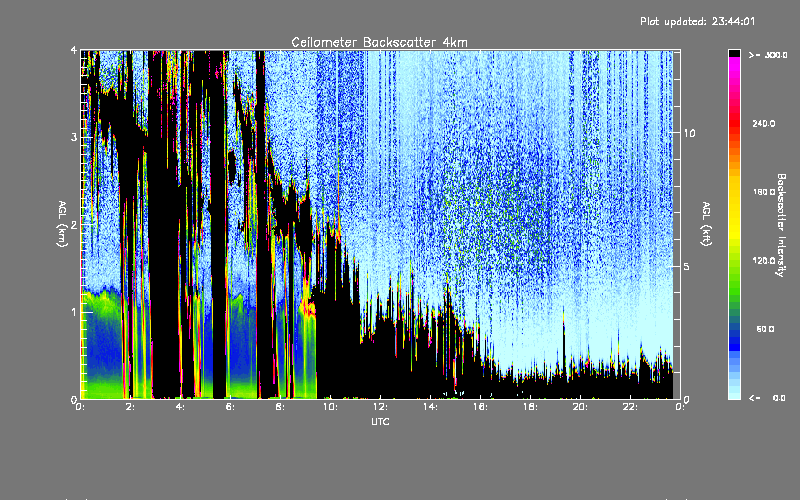Click the 'Backscatter Intensity' colorbar label
Viewport: 800px width, 500px height.
tap(781, 225)
